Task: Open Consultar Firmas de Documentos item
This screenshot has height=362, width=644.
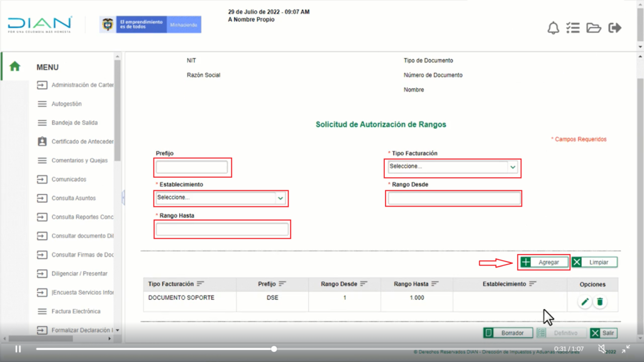Action: [x=82, y=255]
